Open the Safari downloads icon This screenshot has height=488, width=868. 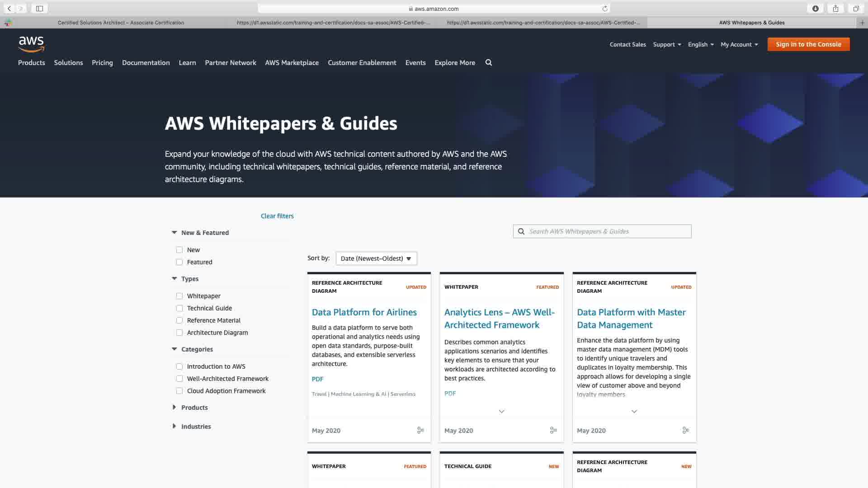(815, 8)
